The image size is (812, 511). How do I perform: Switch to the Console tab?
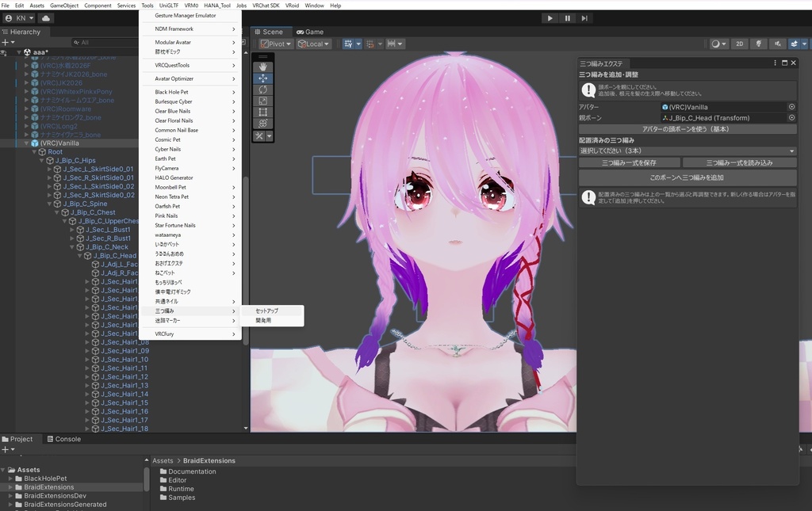(x=63, y=439)
